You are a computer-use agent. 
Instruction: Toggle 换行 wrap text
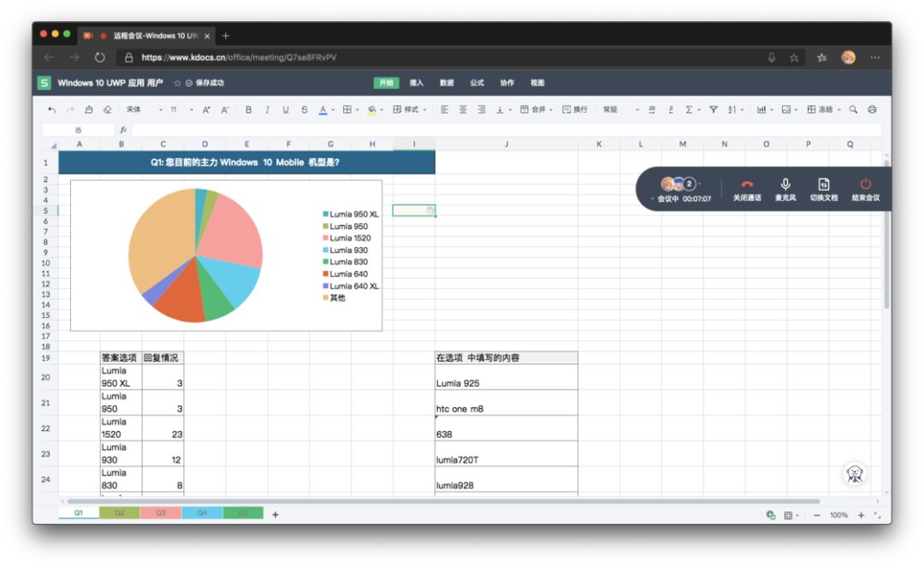tap(575, 109)
